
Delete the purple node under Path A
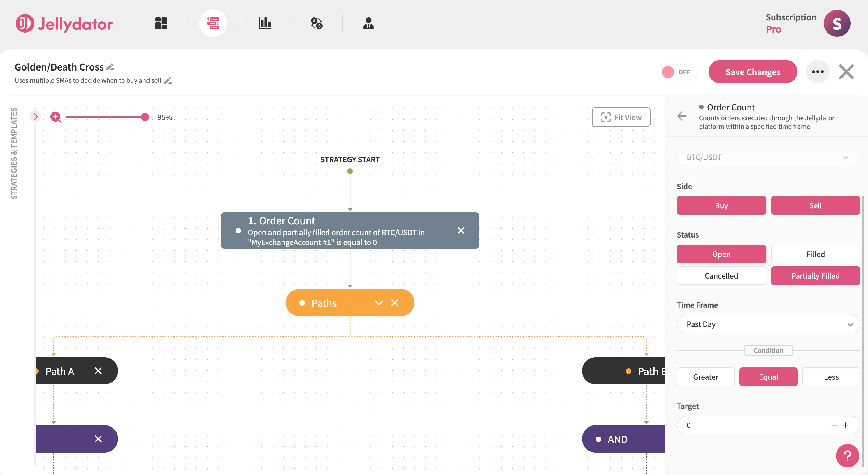98,439
